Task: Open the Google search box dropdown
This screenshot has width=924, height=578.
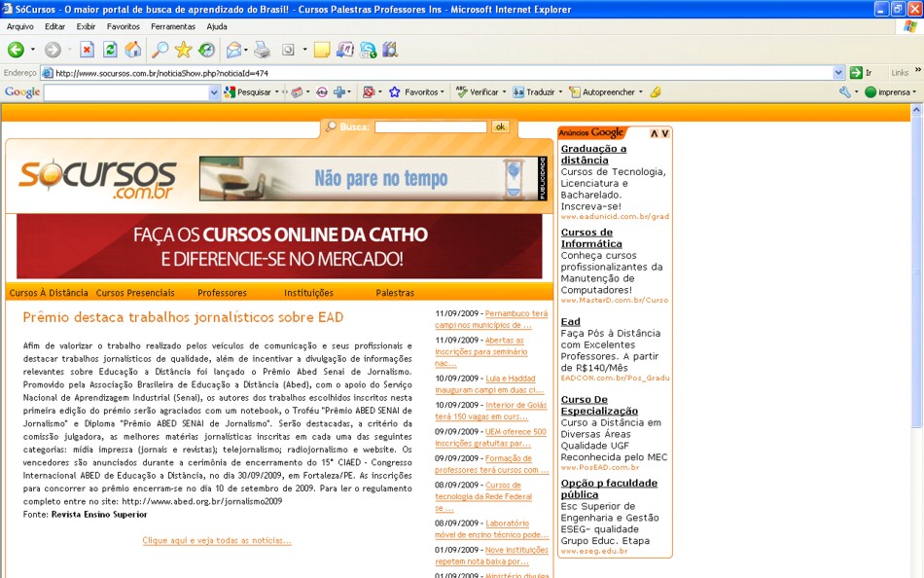Action: (214, 92)
